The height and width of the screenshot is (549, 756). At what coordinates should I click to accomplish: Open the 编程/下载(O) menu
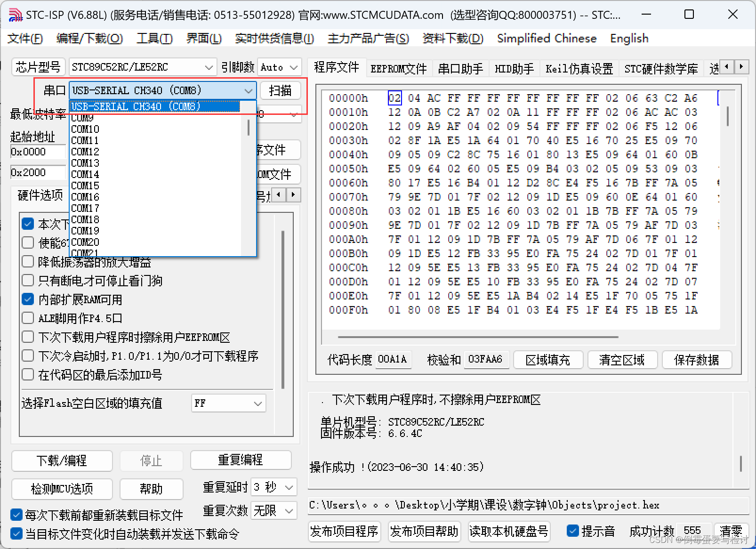click(x=89, y=38)
